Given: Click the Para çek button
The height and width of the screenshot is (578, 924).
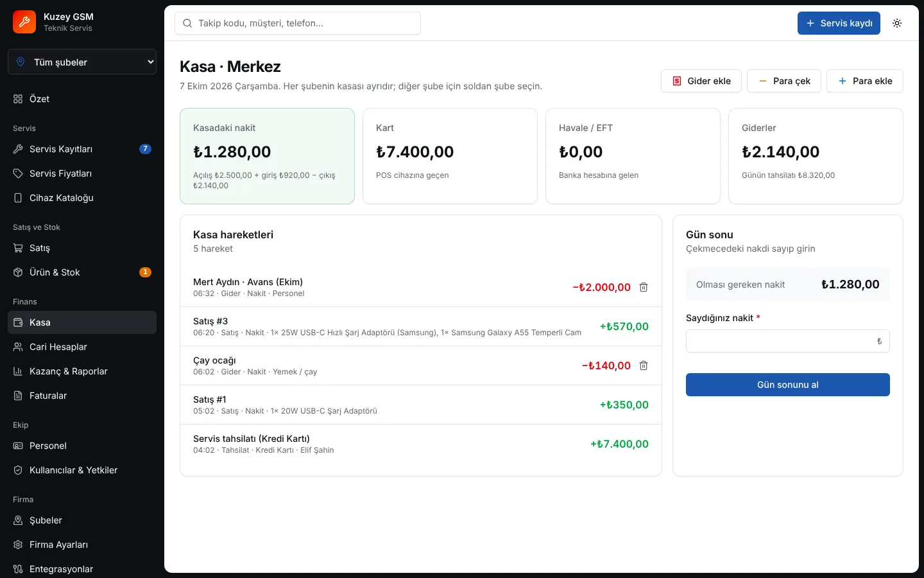Looking at the screenshot, I should 784,81.
